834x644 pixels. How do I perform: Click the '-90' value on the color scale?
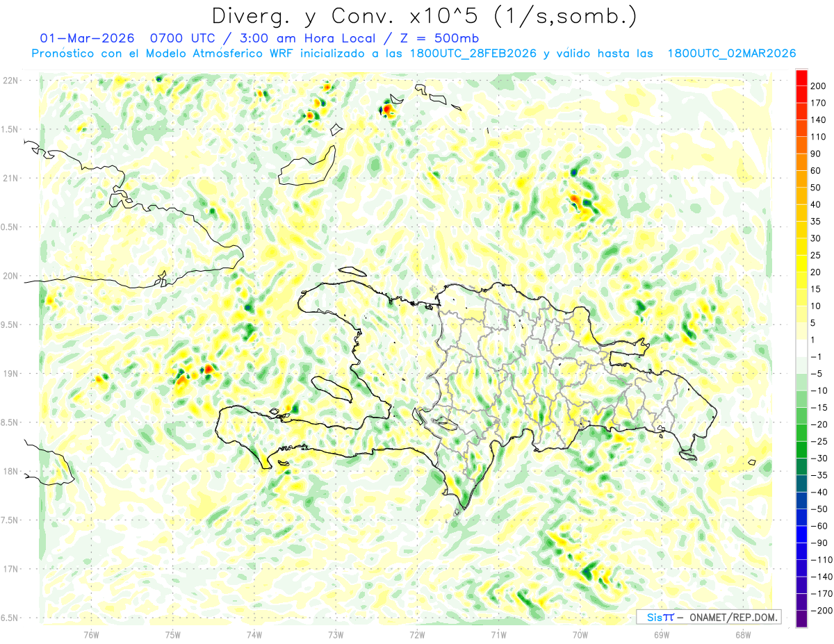pos(819,543)
